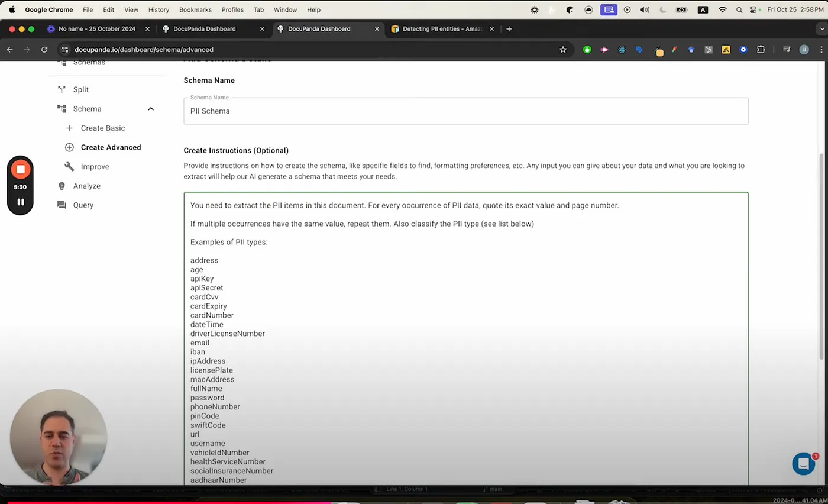The image size is (828, 504).
Task: Open the View menu
Action: click(x=131, y=9)
